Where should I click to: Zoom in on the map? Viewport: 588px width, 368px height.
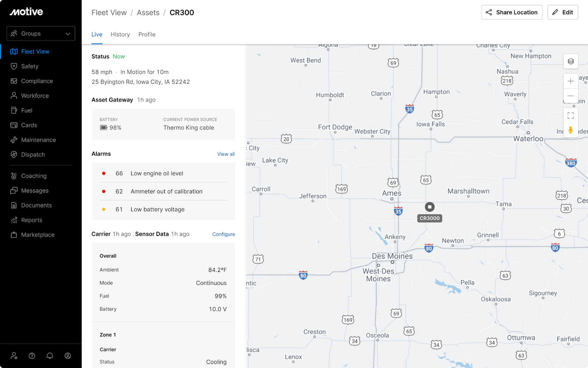(x=570, y=81)
